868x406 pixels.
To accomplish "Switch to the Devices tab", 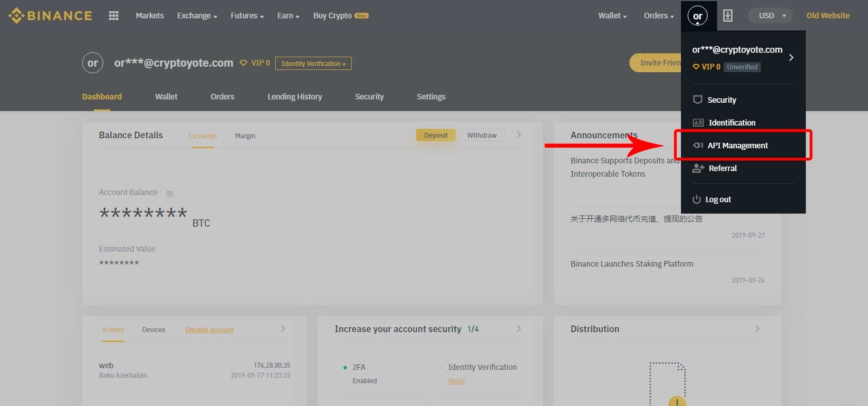I will point(154,330).
